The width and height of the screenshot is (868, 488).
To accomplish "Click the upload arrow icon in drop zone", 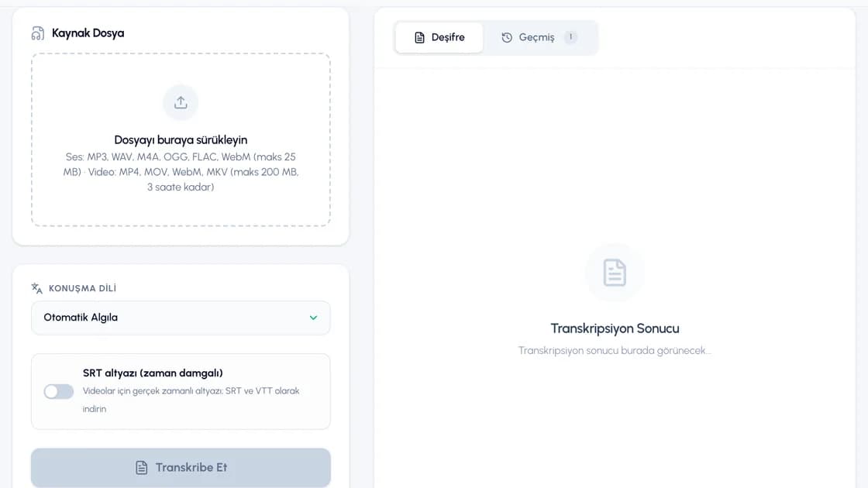I will 181,102.
